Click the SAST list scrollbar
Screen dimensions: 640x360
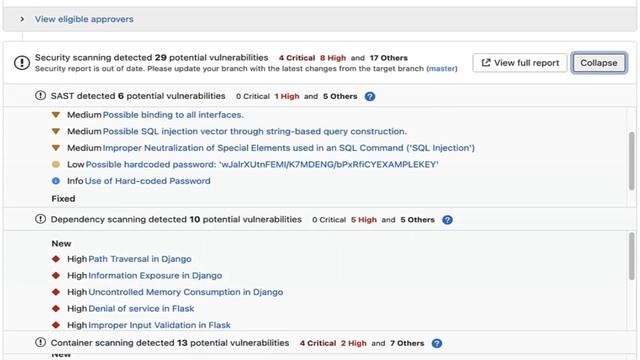tap(632, 161)
